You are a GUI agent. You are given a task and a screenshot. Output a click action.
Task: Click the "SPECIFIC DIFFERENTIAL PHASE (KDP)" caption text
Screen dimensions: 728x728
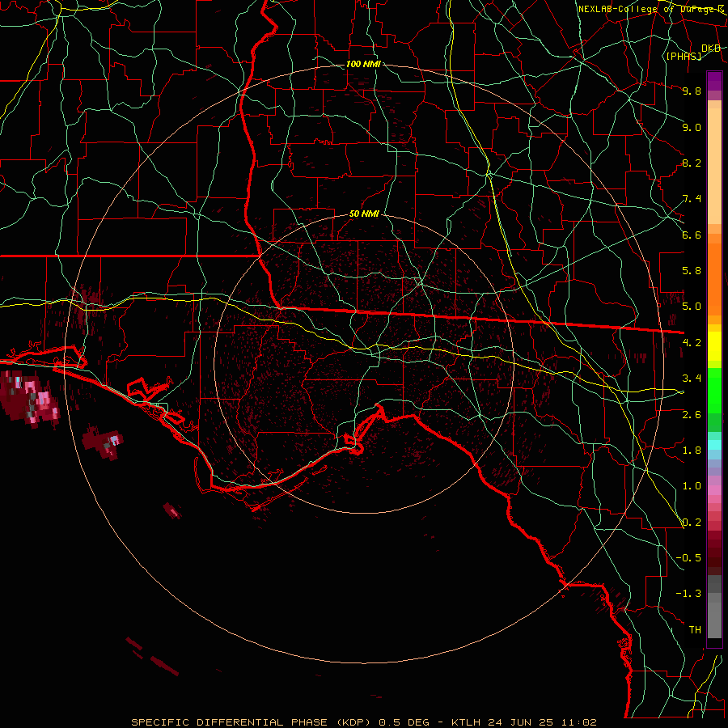(x=251, y=722)
